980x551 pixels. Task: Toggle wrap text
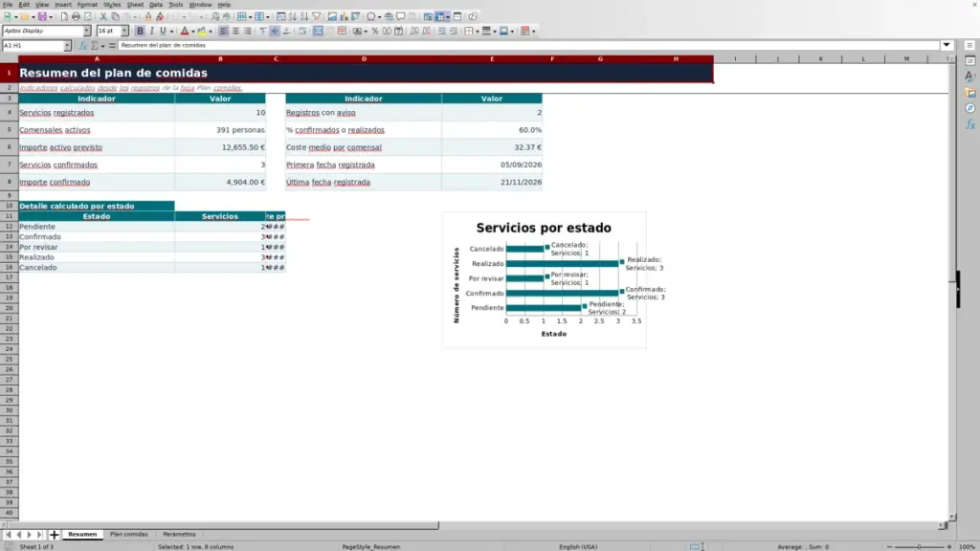[x=302, y=32]
